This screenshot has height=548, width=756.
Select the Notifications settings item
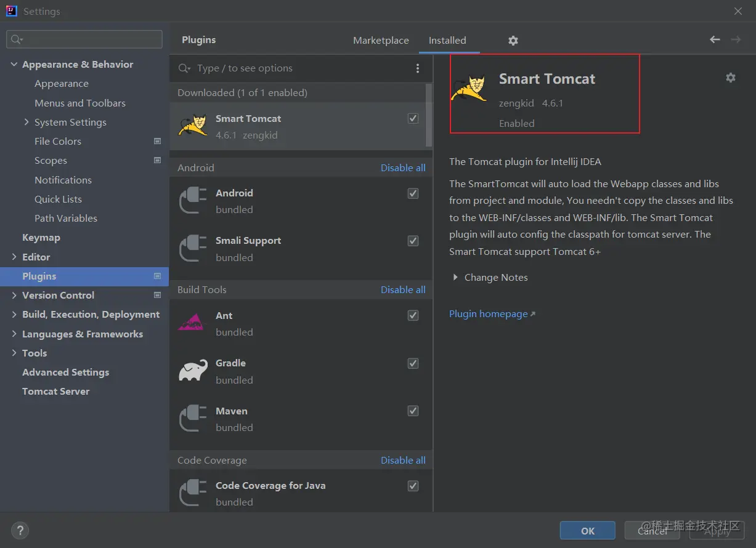pos(63,180)
